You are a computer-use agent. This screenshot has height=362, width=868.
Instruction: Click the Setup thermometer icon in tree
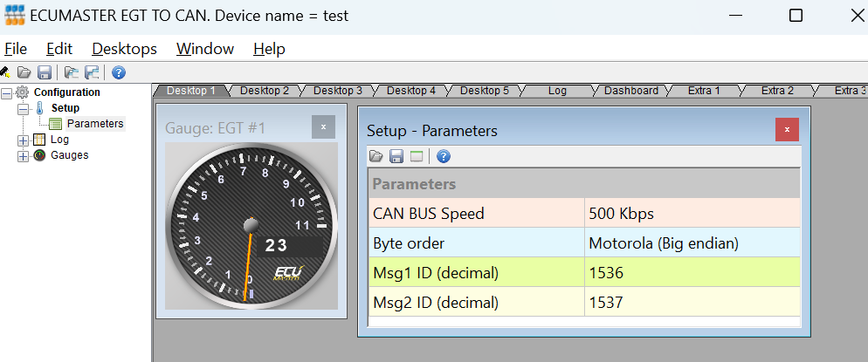click(39, 108)
